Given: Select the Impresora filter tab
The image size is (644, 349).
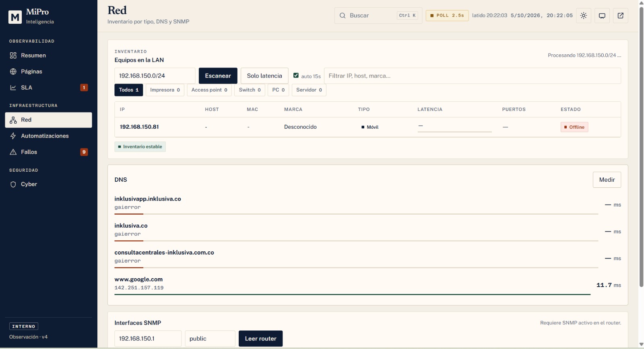Looking at the screenshot, I should pos(165,90).
